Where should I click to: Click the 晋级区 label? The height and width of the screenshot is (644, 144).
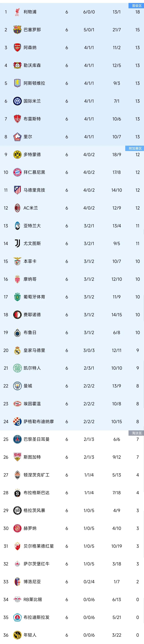point(136,5)
